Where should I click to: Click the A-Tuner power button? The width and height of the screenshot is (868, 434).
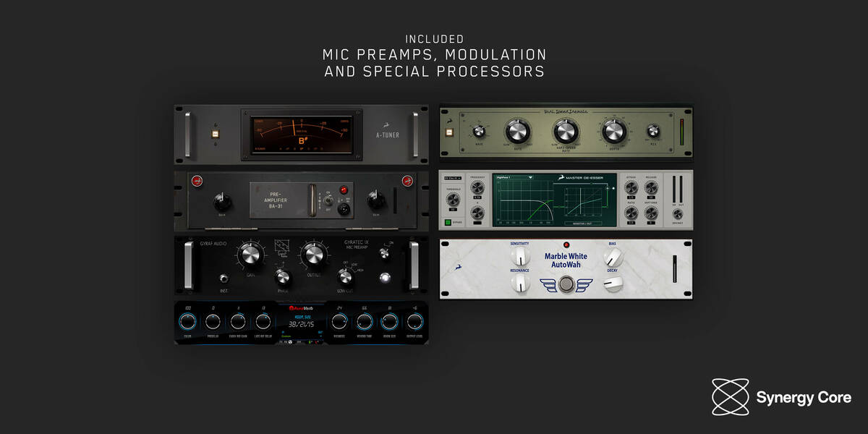click(214, 133)
